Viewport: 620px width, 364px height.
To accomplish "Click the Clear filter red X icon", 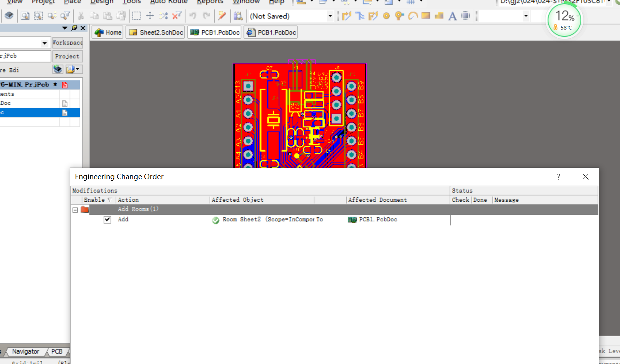I will coord(177,16).
